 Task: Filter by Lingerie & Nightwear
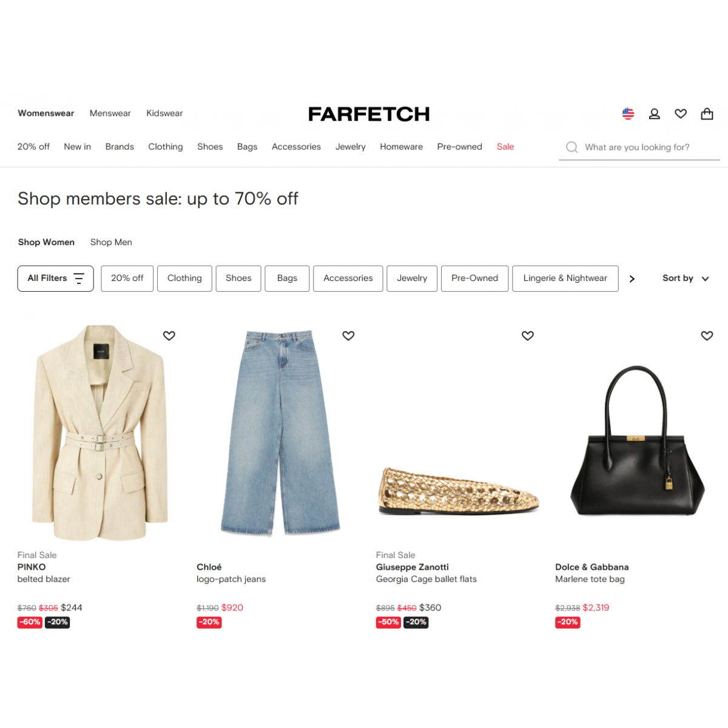coord(565,278)
